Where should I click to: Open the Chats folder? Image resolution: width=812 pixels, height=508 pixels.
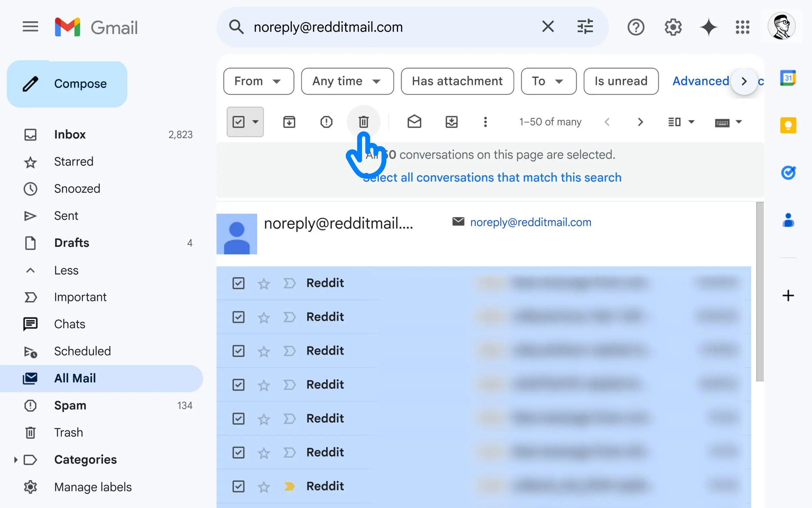pos(101,324)
